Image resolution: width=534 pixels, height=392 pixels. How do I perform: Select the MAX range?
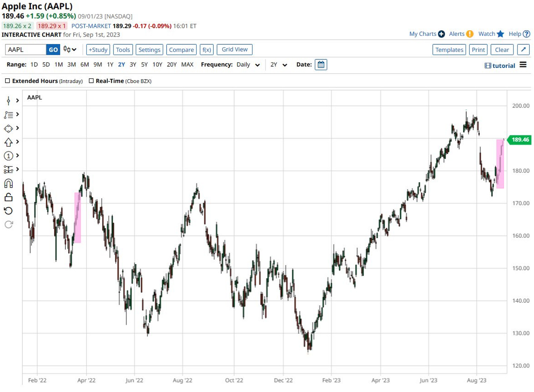pyautogui.click(x=187, y=64)
